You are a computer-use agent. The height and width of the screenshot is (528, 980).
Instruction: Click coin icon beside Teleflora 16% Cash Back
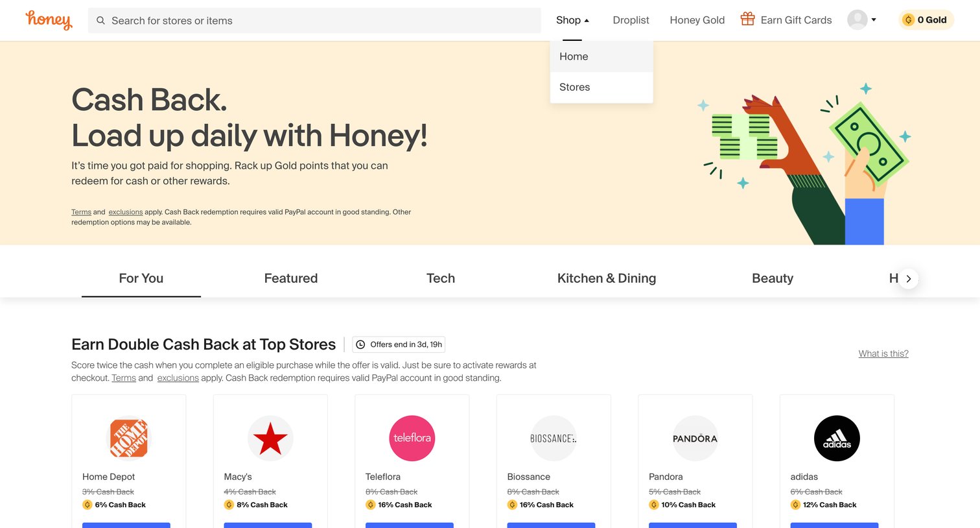click(371, 505)
